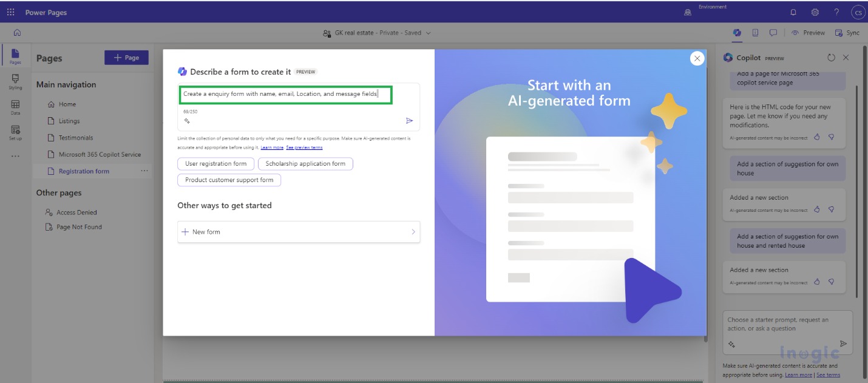Click the add Page button

click(126, 58)
